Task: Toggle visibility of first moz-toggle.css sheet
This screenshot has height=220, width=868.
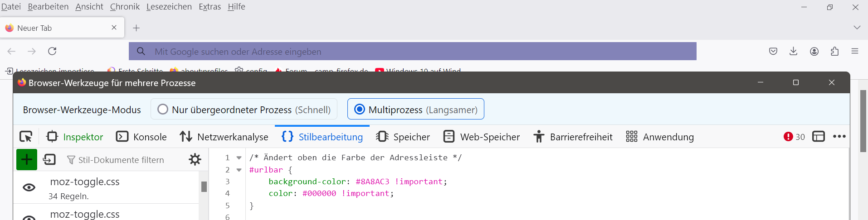Action: coord(29,187)
